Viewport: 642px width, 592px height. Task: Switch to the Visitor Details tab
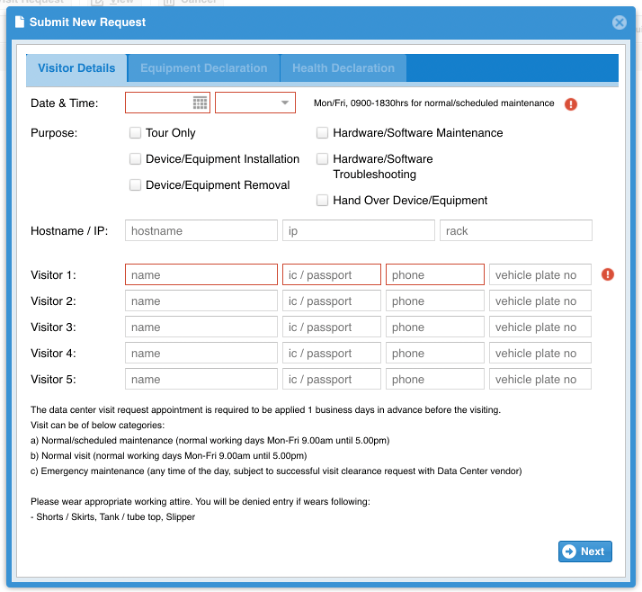tap(77, 68)
